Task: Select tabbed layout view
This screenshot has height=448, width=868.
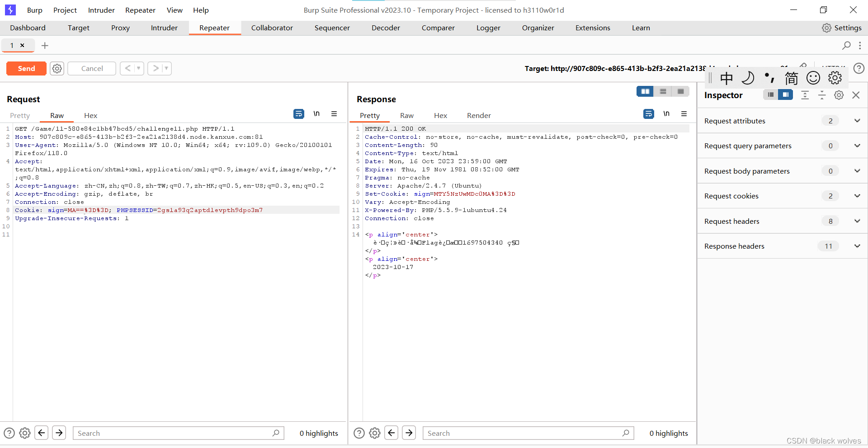Action: [680, 91]
